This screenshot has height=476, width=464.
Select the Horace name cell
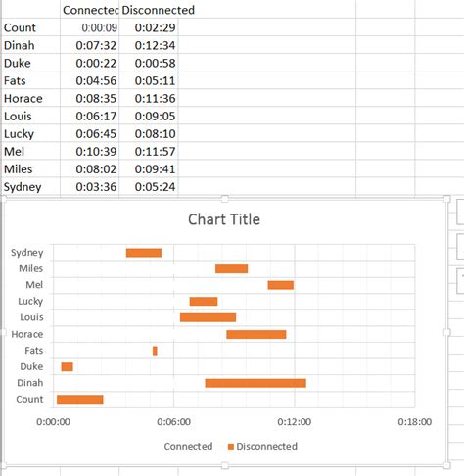[31, 98]
